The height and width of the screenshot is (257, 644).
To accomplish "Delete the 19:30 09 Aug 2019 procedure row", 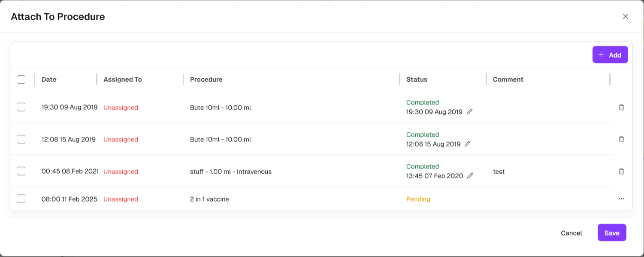I will (x=621, y=107).
